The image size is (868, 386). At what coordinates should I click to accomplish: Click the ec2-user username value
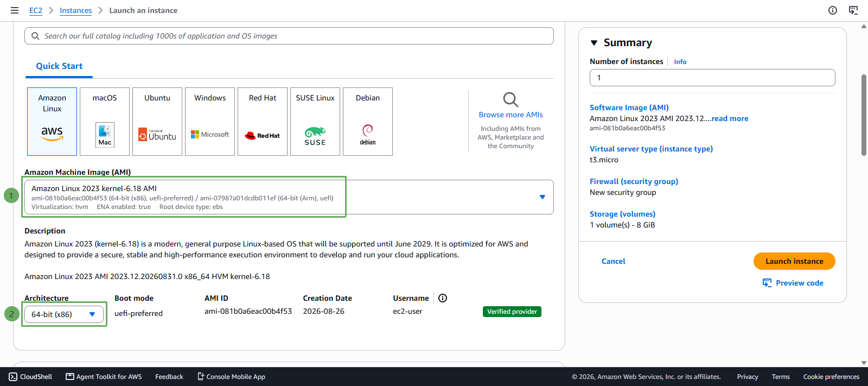point(407,311)
